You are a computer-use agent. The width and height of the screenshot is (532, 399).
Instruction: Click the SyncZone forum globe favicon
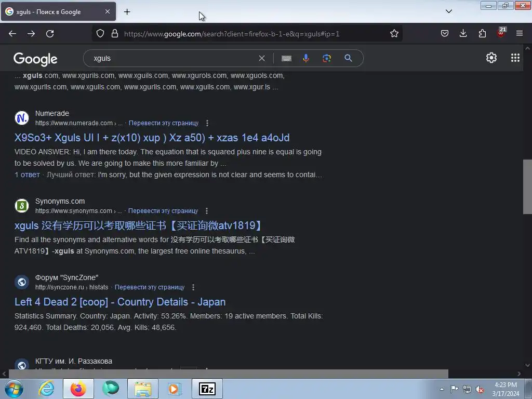[22, 282]
